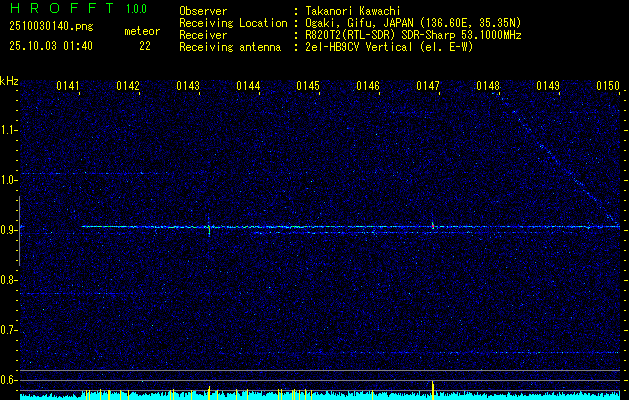Click the 0.8 kHz frequency label
Screen dimensions: 629x400
click(8, 280)
